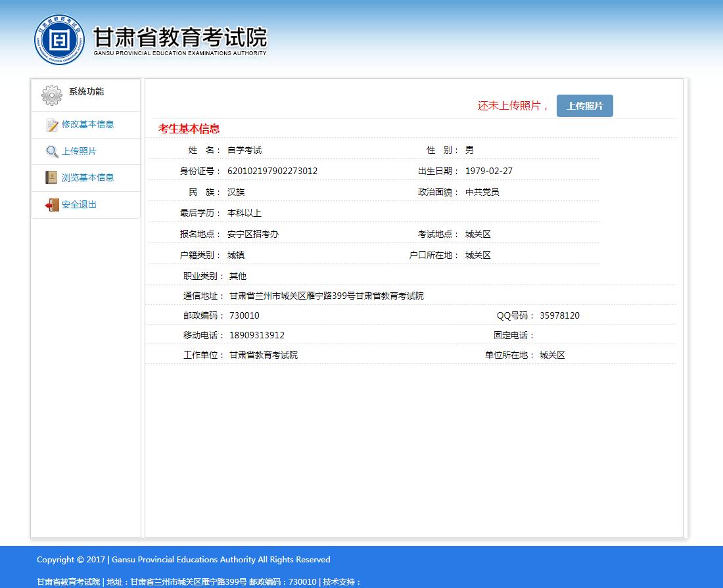Screen dimensions: 723x588
Task: Click the political status 中共党员
Action: pyautogui.click(x=482, y=192)
